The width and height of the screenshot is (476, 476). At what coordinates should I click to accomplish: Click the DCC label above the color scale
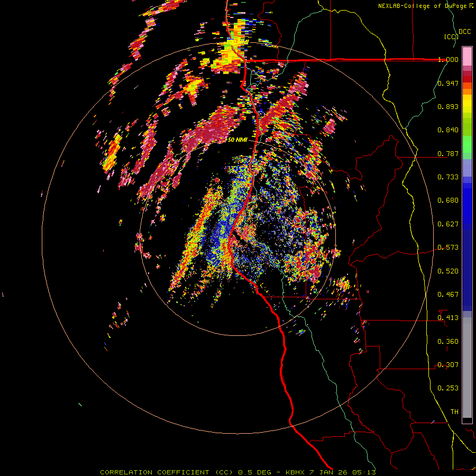pos(464,32)
